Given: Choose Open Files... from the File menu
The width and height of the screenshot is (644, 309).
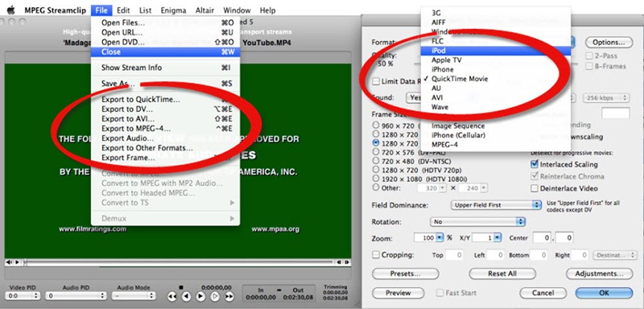Looking at the screenshot, I should [x=166, y=23].
